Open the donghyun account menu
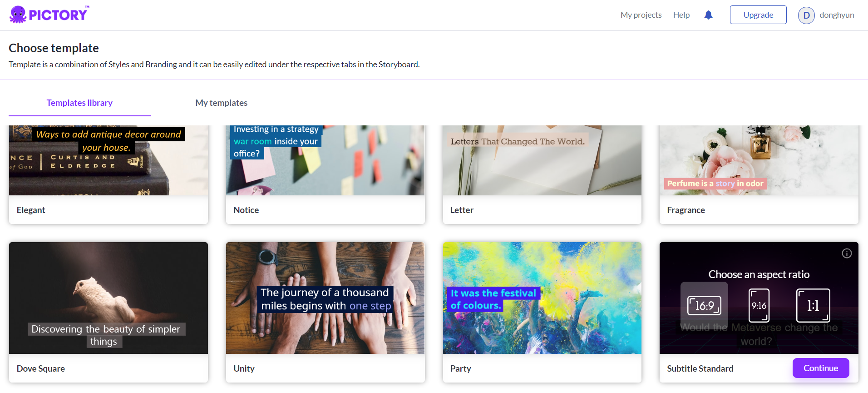868x393 pixels. tap(837, 15)
